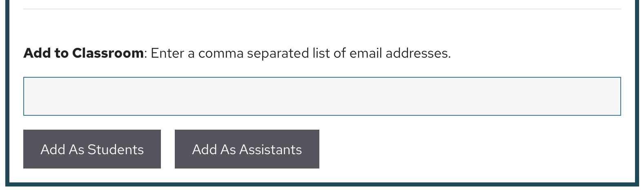This screenshot has width=644, height=191.
Task: Choose Add As Assistants beside the Students button
Action: [247, 149]
